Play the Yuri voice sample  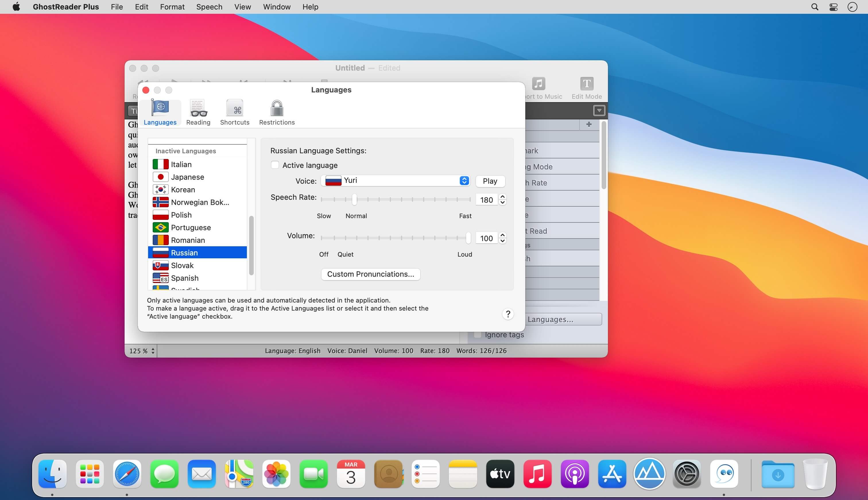coord(490,181)
